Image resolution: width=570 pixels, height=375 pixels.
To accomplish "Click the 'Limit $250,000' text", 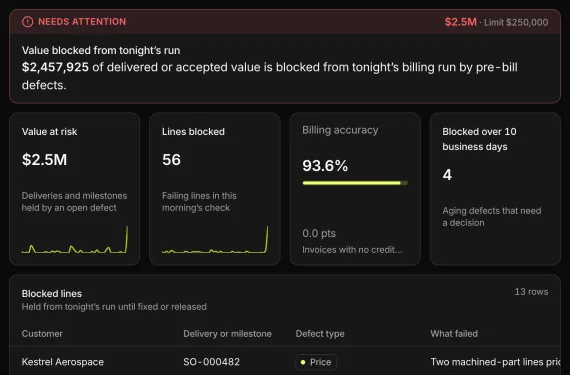I will [x=516, y=23].
